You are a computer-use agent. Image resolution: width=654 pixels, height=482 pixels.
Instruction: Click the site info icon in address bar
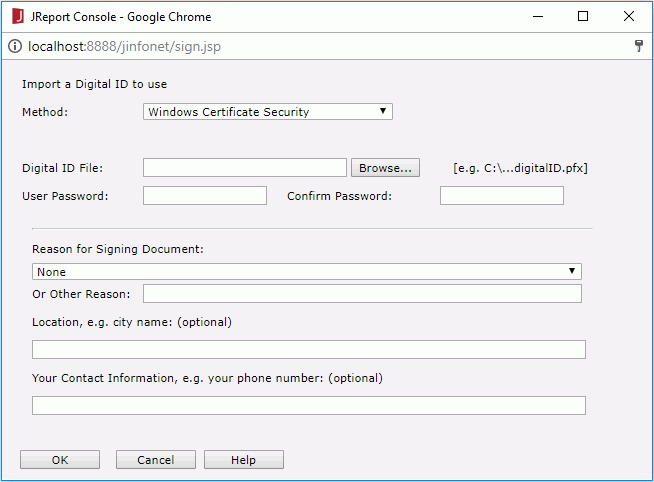pos(15,46)
